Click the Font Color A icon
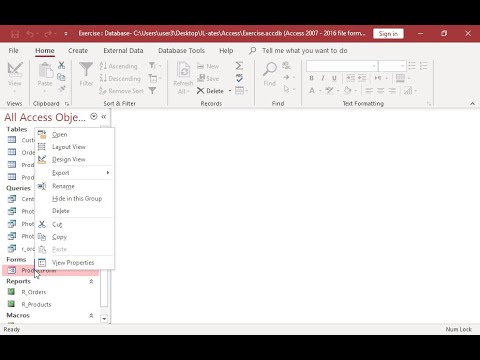Image resolution: width=480 pixels, height=360 pixels. coord(312,90)
